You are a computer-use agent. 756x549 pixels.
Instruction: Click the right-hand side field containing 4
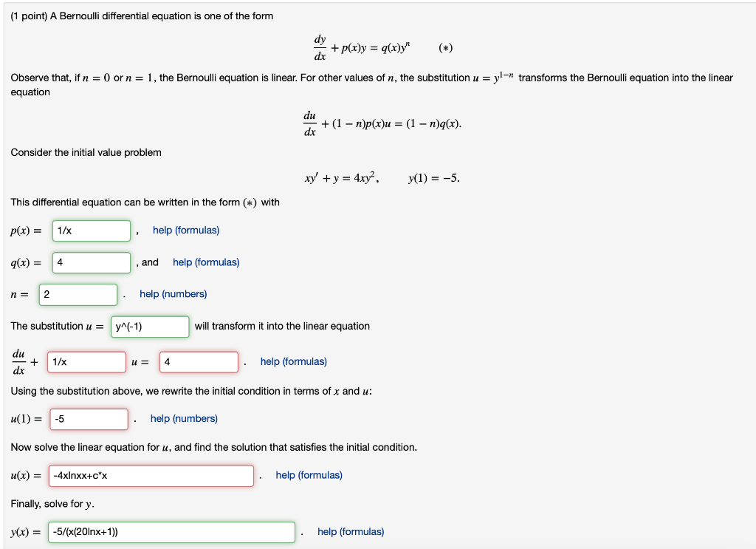(x=198, y=361)
